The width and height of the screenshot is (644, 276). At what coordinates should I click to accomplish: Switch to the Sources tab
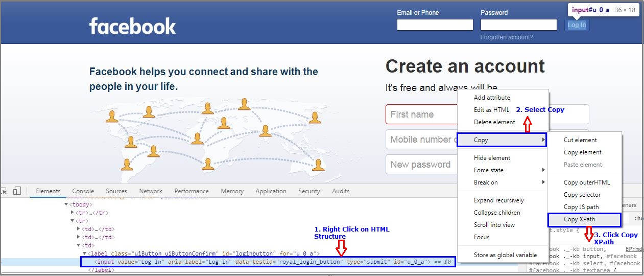[116, 191]
